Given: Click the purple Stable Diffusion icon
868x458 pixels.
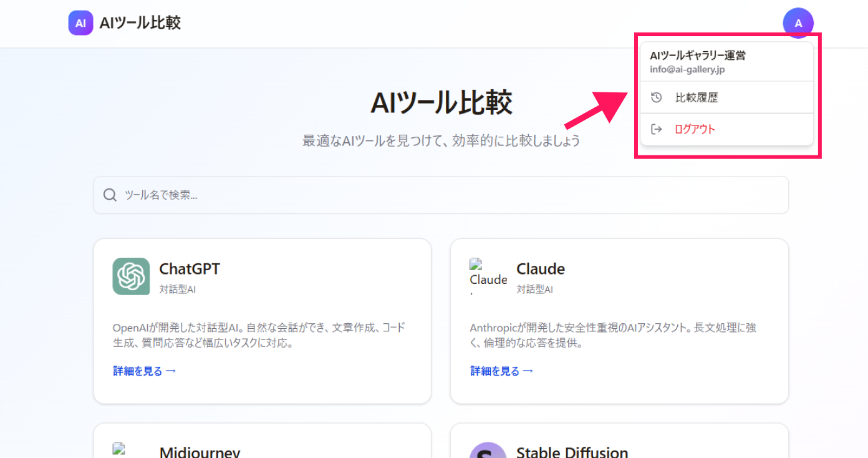Looking at the screenshot, I should point(488,451).
